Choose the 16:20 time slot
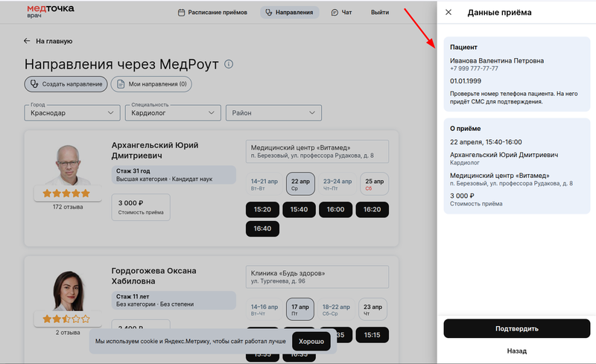This screenshot has height=364, width=596. point(372,209)
